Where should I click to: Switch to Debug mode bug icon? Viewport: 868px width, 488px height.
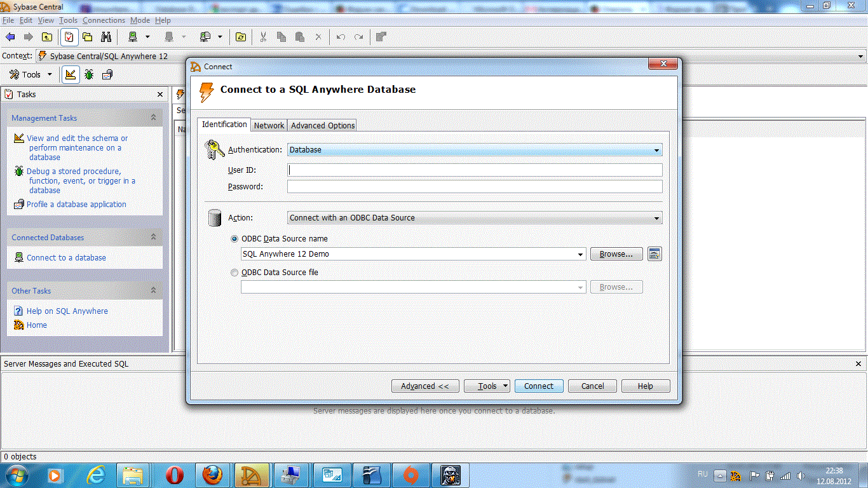click(x=89, y=74)
